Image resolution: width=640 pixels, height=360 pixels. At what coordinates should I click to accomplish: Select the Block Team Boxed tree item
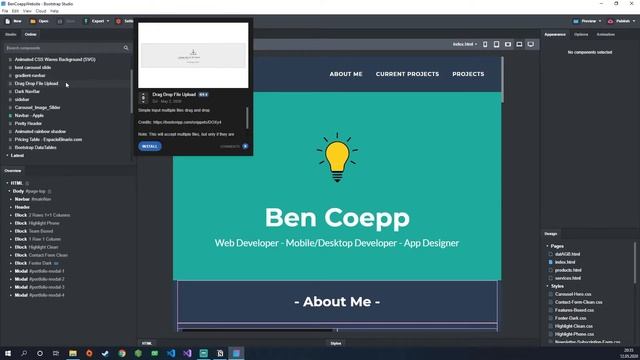(34, 231)
